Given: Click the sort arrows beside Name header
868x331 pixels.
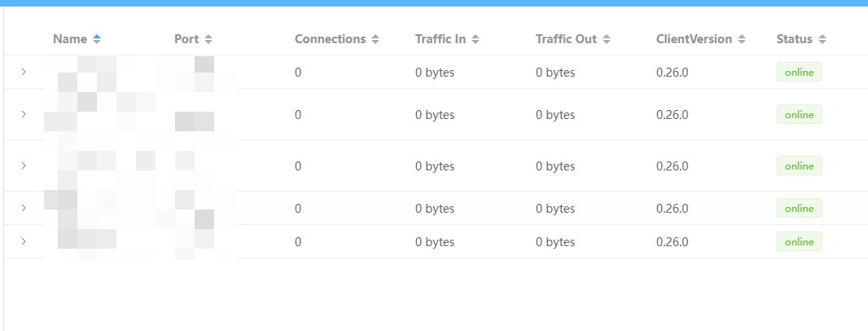Looking at the screenshot, I should tap(97, 39).
